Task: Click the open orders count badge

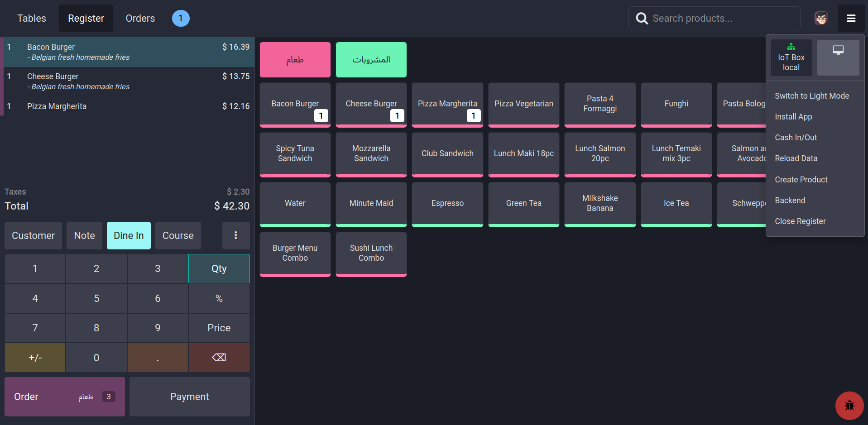Action: [x=181, y=19]
